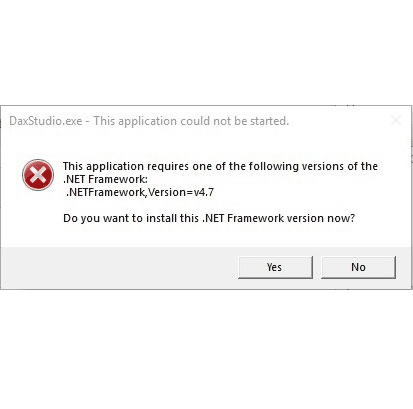Click the words "could not be started" in title
413x409 pixels.
pyautogui.click(x=234, y=121)
